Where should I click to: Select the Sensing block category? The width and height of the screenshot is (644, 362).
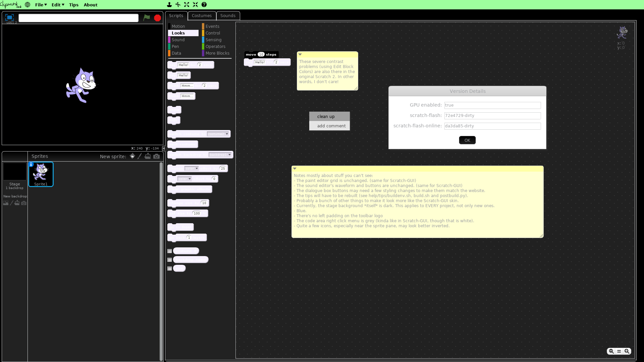click(217, 40)
